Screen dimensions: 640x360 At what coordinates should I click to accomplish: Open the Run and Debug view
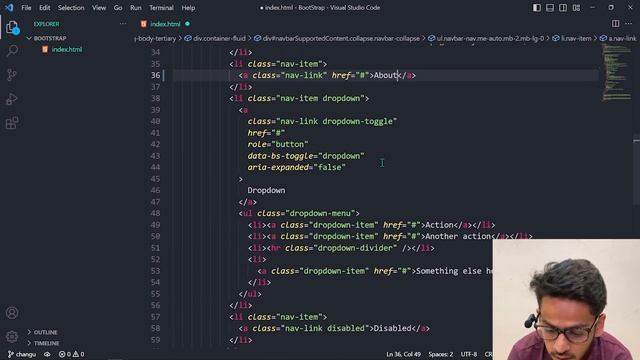(12, 99)
